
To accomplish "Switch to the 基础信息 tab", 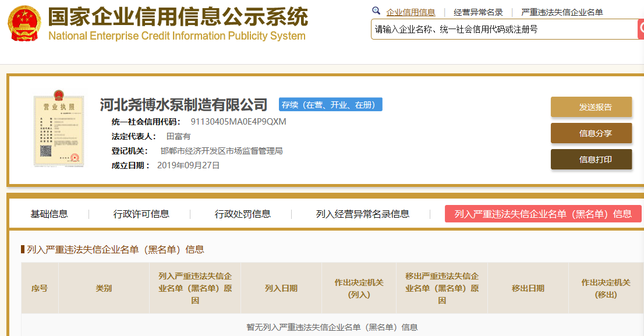I will [x=49, y=214].
